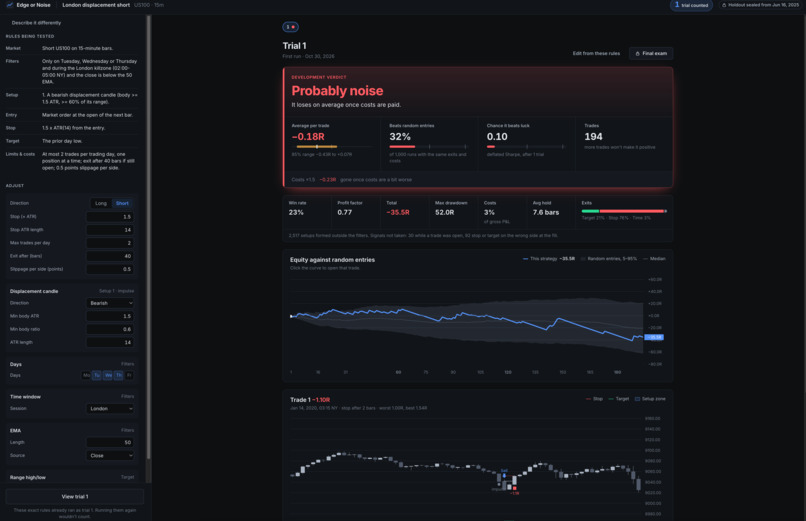
Task: Click the Max drawdown 52.0R value
Action: [x=445, y=213]
